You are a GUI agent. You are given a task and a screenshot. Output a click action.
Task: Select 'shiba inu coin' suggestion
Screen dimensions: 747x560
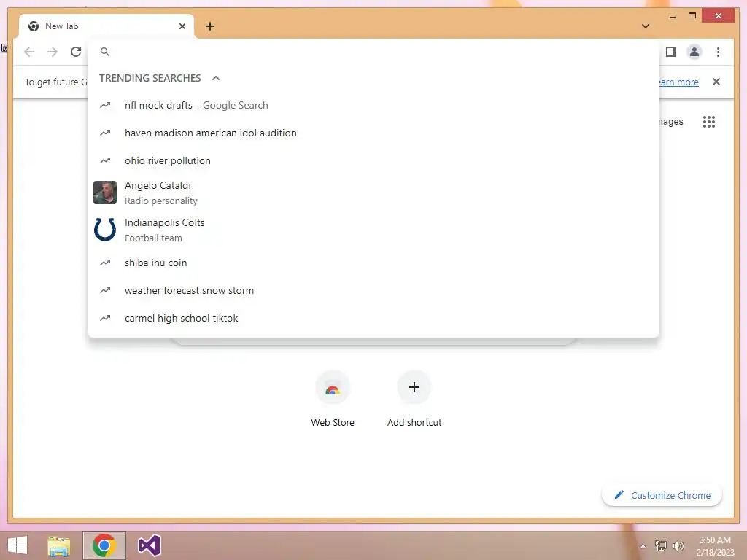click(373, 262)
